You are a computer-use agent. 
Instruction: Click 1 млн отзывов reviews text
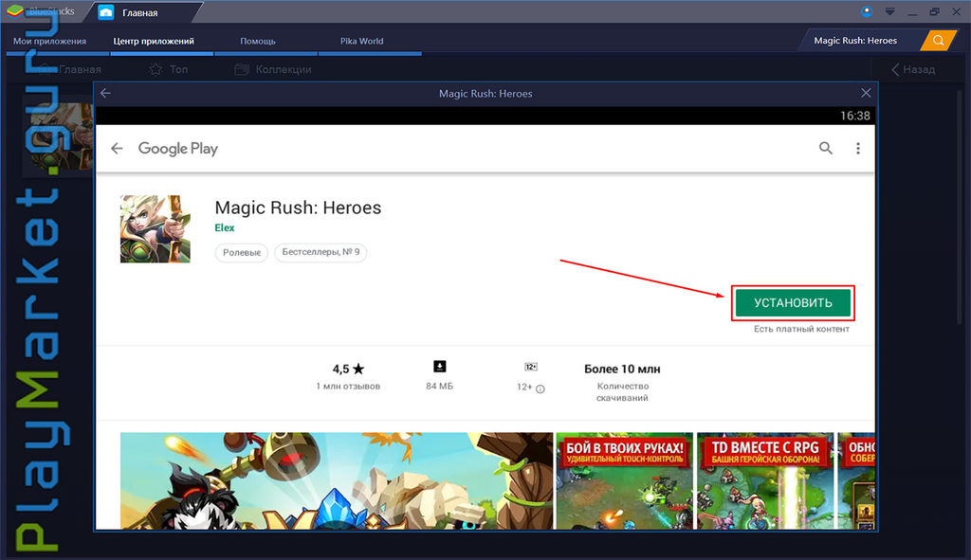pos(348,386)
